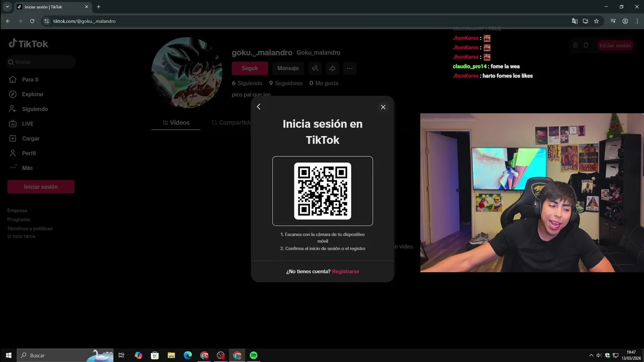Click the install app icon in address bar
The width and height of the screenshot is (644, 362).
click(586, 21)
